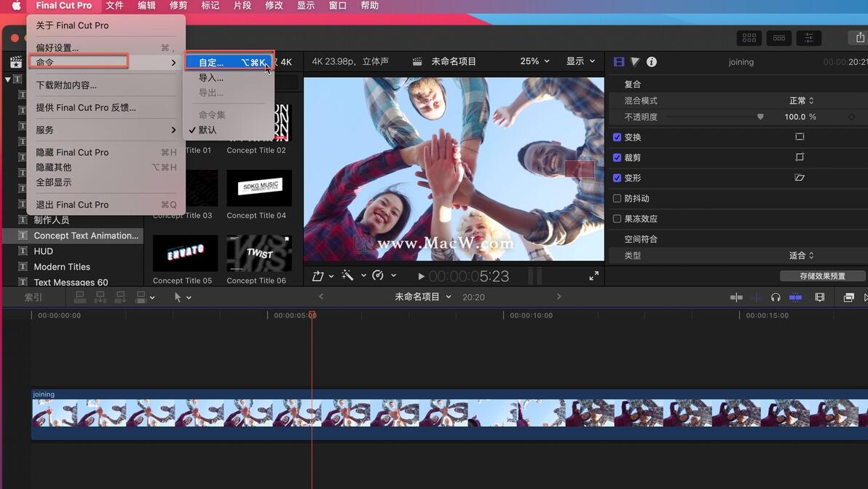Choose 全部显示
The height and width of the screenshot is (489, 868).
click(x=106, y=182)
